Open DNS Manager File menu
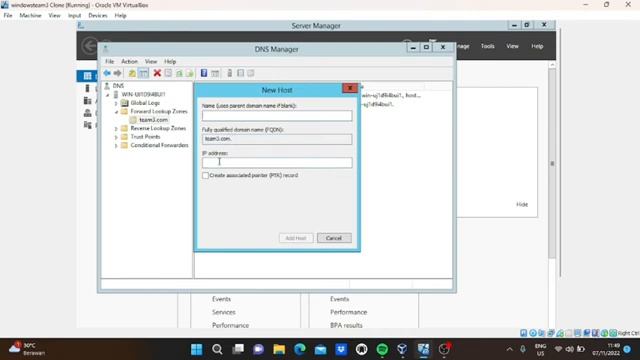 pyautogui.click(x=110, y=62)
